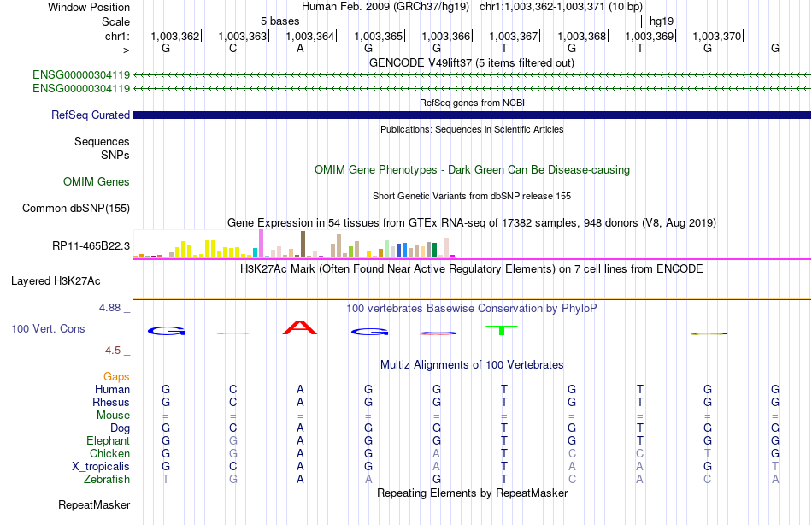
Task: Click the OMIM Gene Phenotypes track title
Action: [x=473, y=170]
